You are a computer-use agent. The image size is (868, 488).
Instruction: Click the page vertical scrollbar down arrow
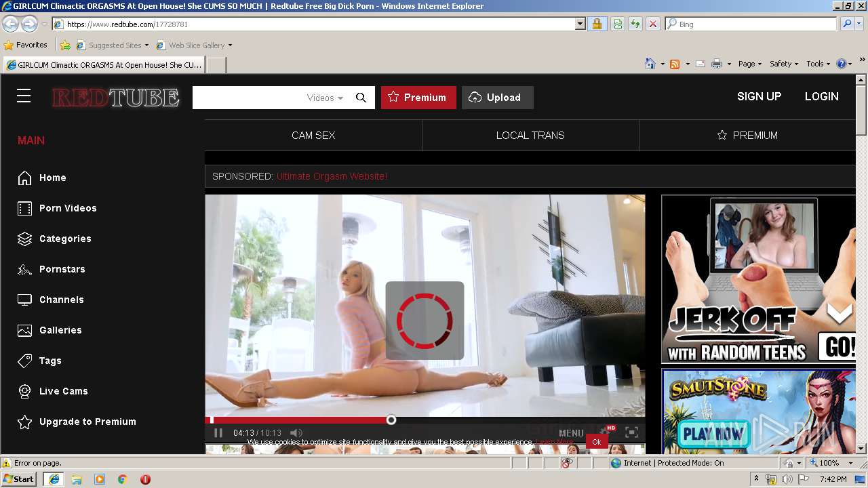pyautogui.click(x=861, y=448)
